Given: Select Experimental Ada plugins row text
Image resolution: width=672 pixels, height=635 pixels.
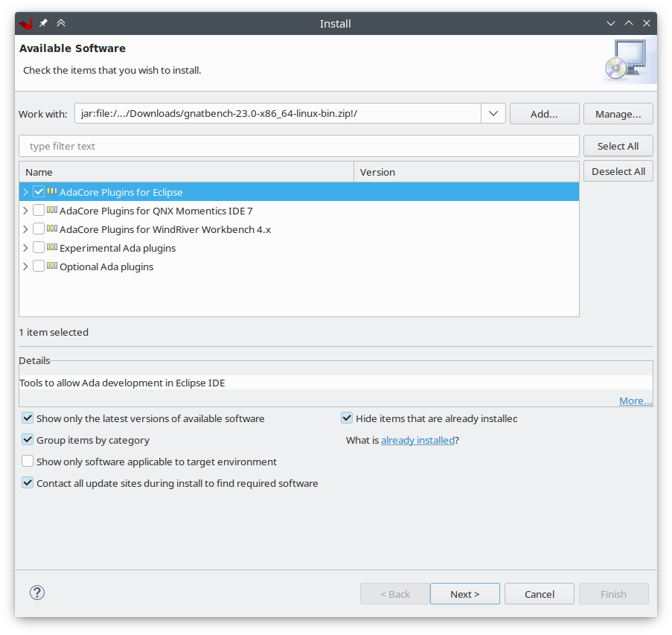Looking at the screenshot, I should (118, 248).
